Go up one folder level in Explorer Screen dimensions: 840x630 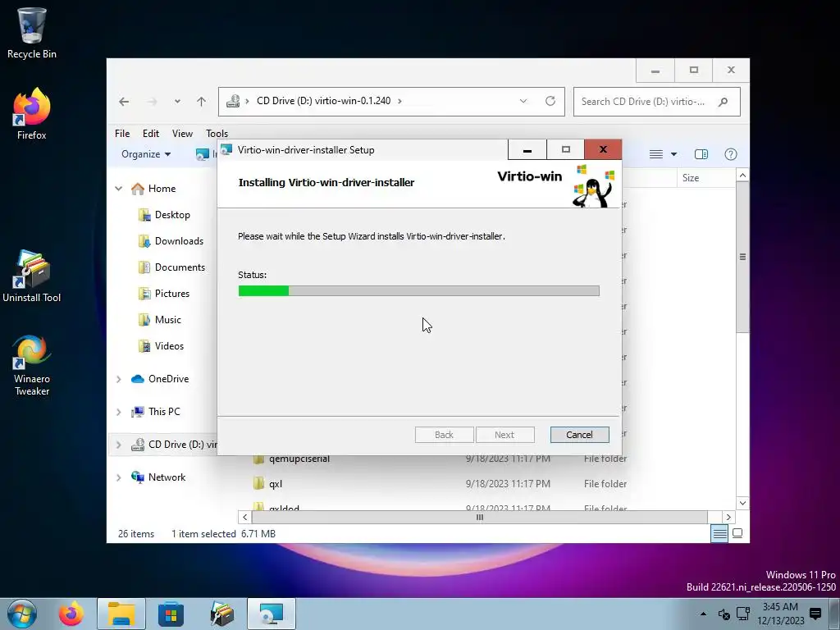point(202,101)
